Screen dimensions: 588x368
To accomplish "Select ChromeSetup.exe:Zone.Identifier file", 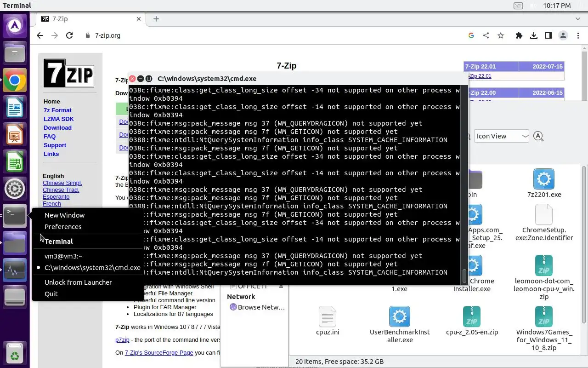I will click(544, 223).
